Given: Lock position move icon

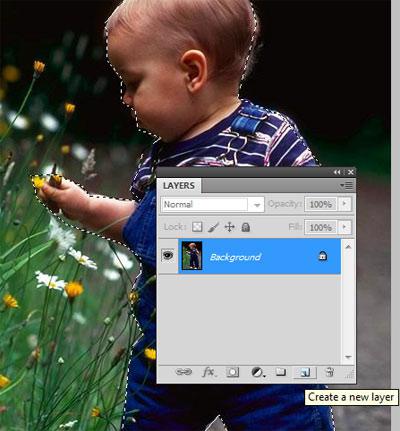Looking at the screenshot, I should click(x=229, y=227).
